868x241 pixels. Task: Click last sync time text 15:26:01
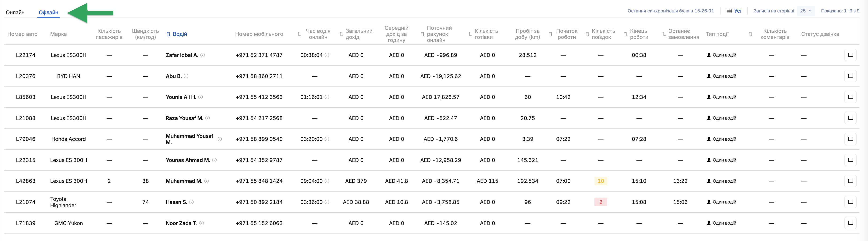(670, 11)
